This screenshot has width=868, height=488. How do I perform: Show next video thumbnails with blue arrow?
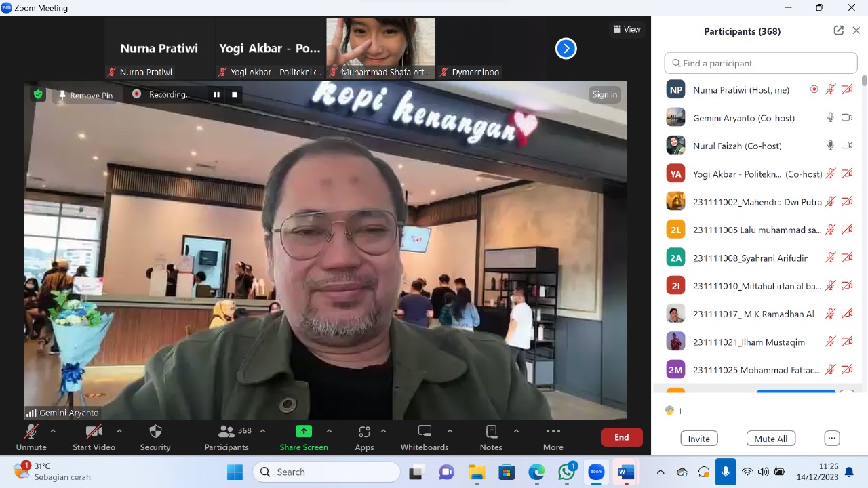pos(566,48)
